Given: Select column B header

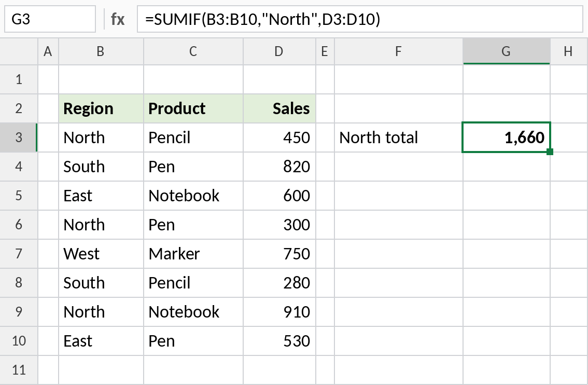Looking at the screenshot, I should click(101, 51).
